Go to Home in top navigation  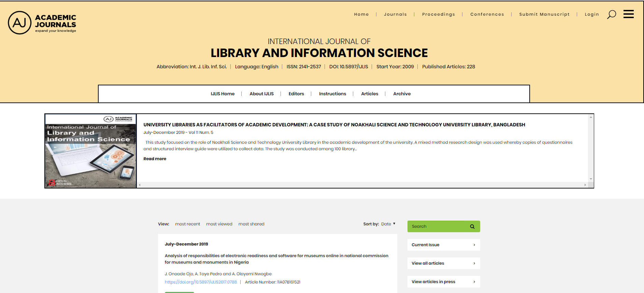tap(361, 14)
